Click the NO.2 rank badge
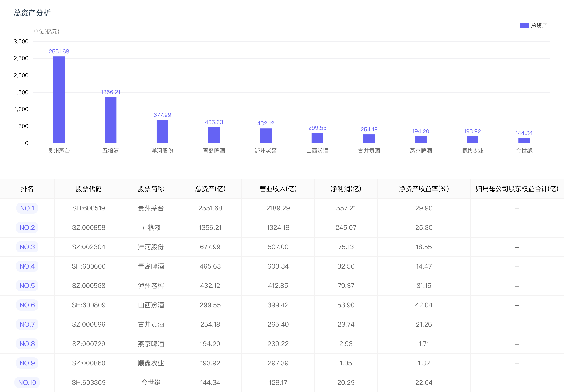This screenshot has height=392, width=564. pos(27,227)
